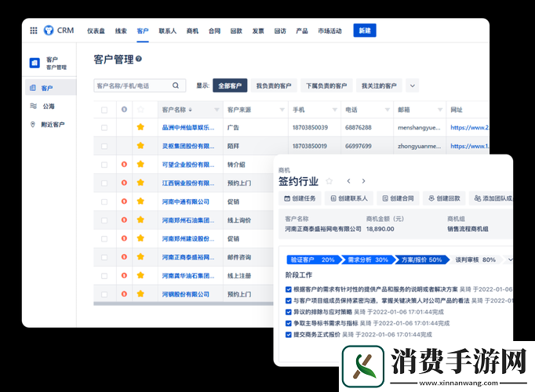Open the 仪表盘 tab

tap(96, 31)
